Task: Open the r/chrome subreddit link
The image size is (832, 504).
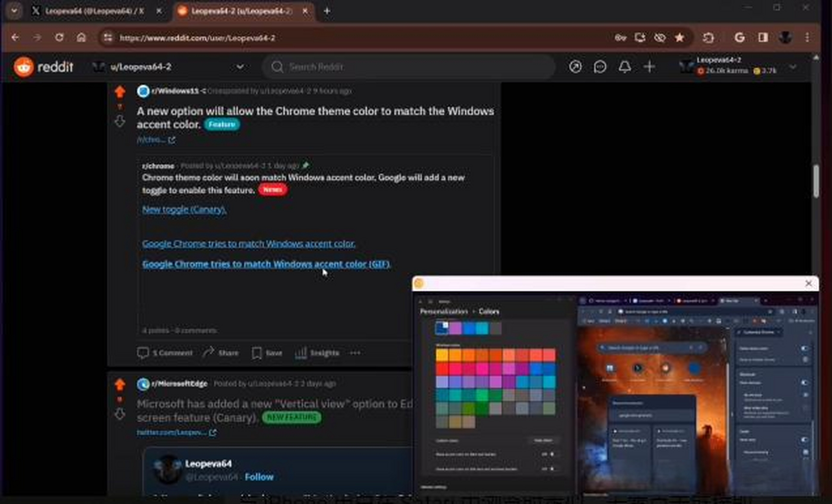Action: 158,166
